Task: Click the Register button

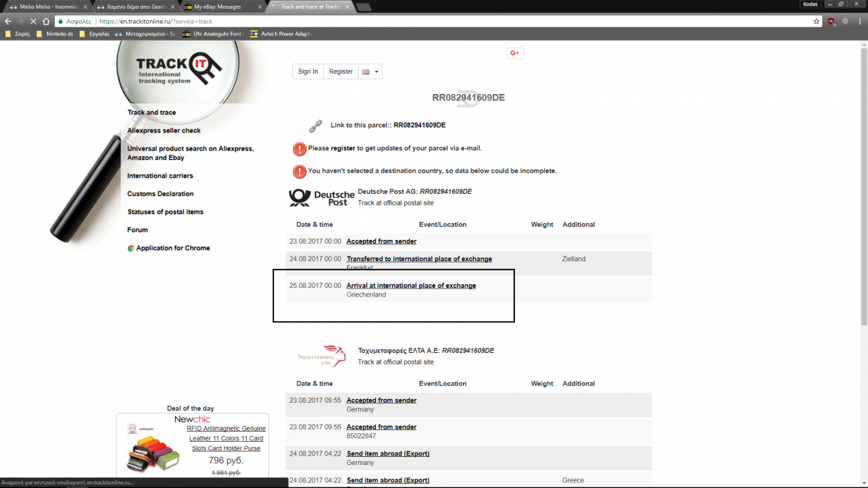Action: 341,72
